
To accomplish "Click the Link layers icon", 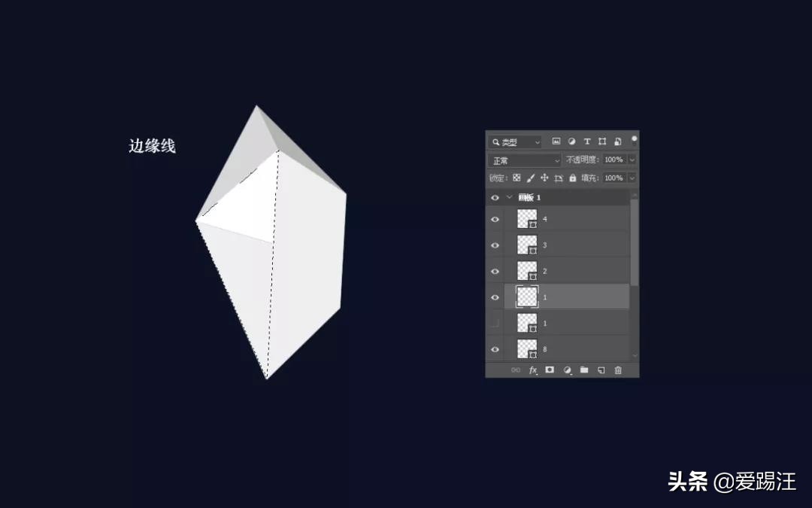I will point(516,370).
